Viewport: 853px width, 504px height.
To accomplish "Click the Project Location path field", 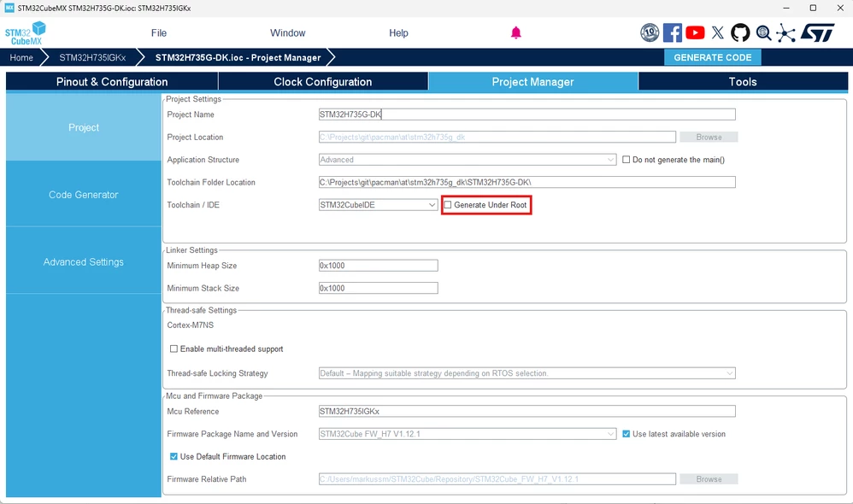I will click(497, 137).
